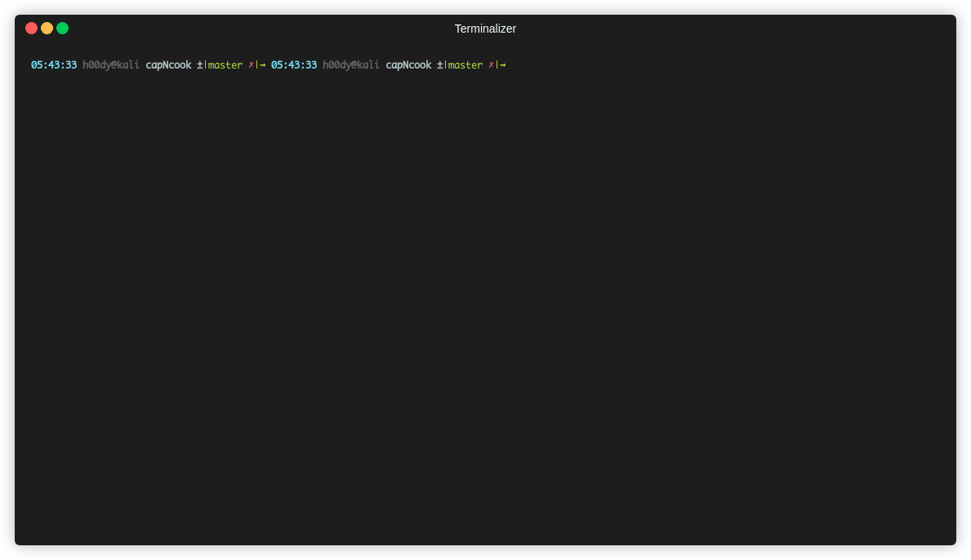
Task: Select the second master branch label
Action: click(465, 64)
